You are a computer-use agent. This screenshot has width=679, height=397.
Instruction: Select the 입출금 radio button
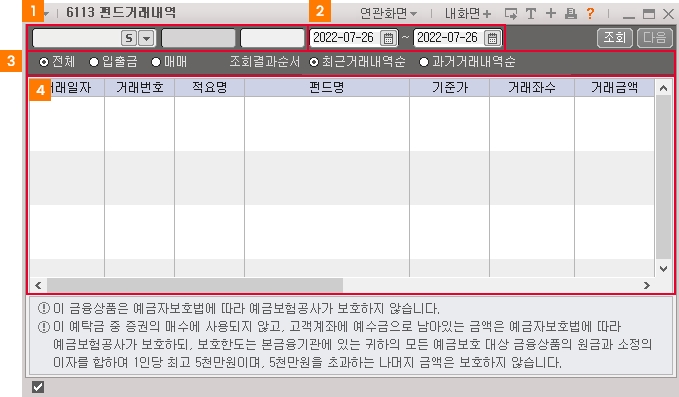94,62
